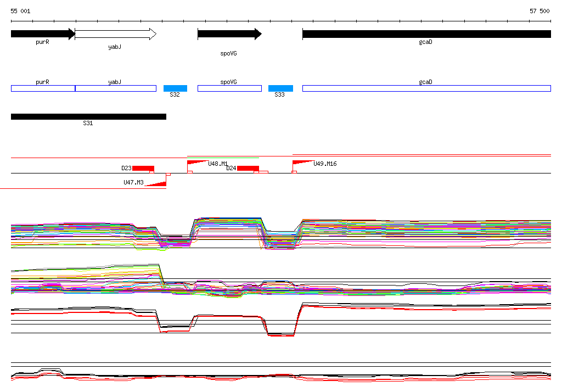This screenshot has height=392, width=562.
Task: Select the black gcaD gene bar
Action: (x=426, y=34)
